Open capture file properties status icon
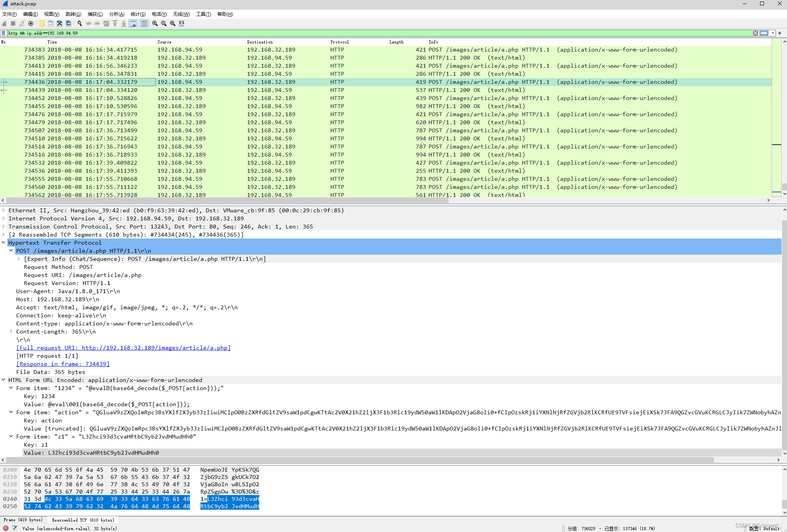This screenshot has width=787, height=532. pyautogui.click(x=15, y=528)
